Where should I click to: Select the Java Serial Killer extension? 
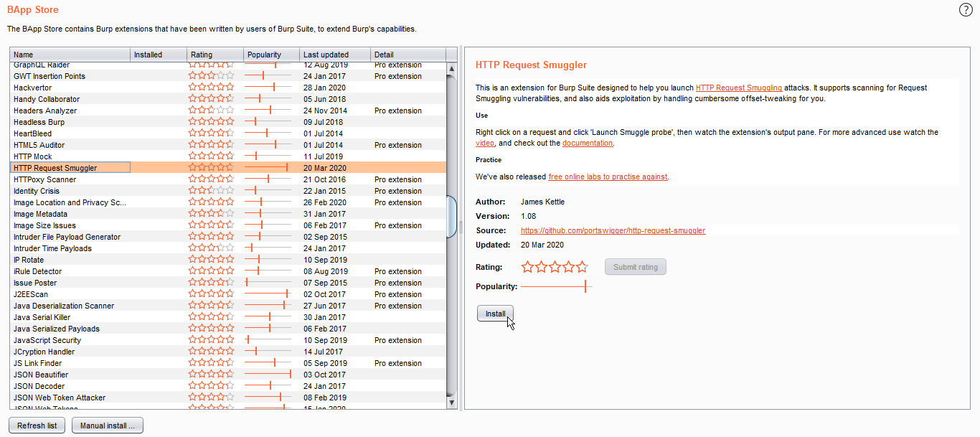pyautogui.click(x=228, y=317)
